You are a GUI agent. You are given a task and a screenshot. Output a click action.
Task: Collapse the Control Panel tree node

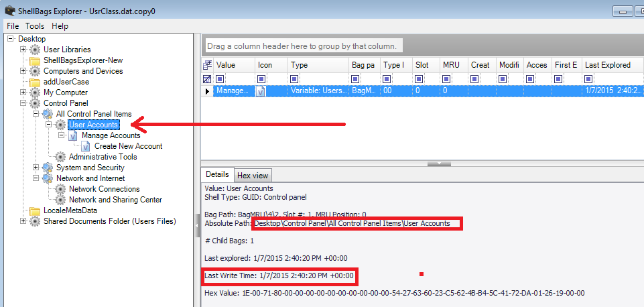(23, 103)
